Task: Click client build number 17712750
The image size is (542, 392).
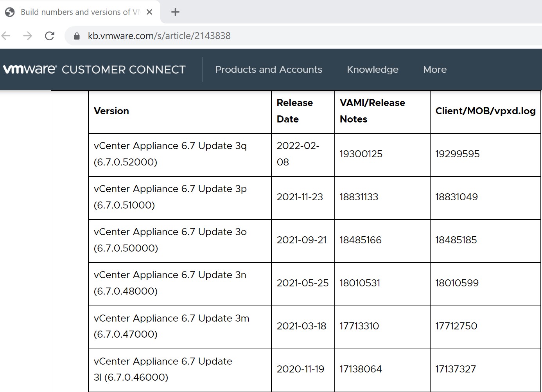Action: pos(456,326)
